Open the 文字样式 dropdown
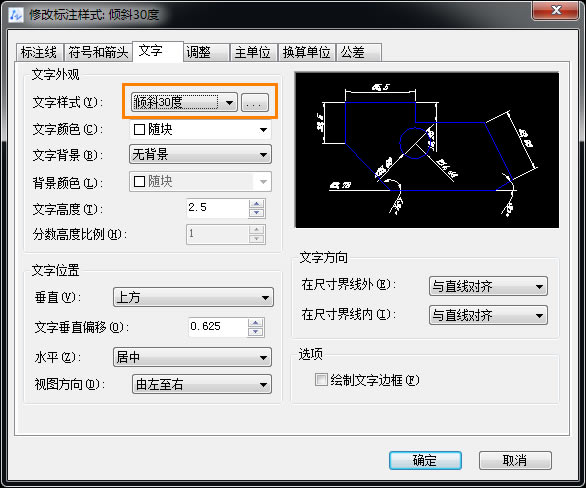The width and height of the screenshot is (586, 488). pos(184,102)
